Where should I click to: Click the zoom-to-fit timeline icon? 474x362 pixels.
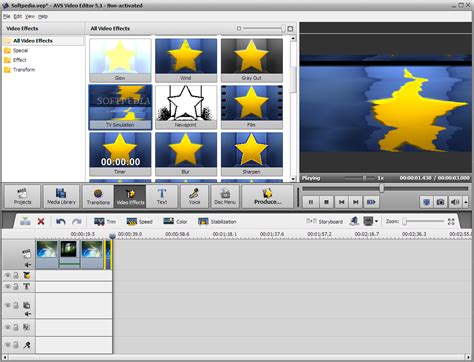pyautogui.click(x=451, y=221)
